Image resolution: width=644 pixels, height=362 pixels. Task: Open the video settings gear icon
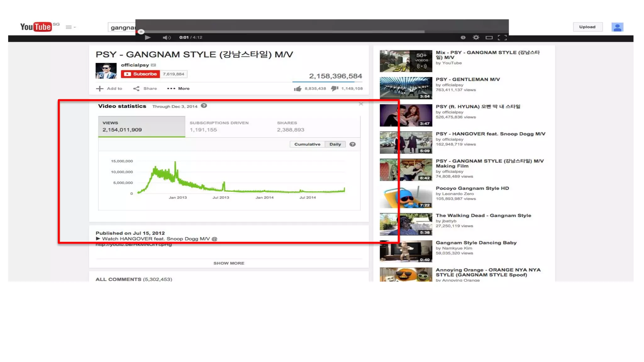tap(476, 37)
